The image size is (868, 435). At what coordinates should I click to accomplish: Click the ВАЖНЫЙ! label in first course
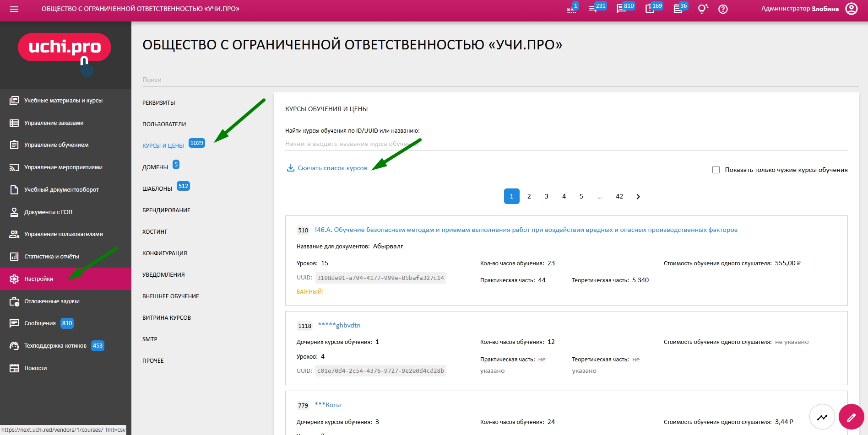click(310, 291)
